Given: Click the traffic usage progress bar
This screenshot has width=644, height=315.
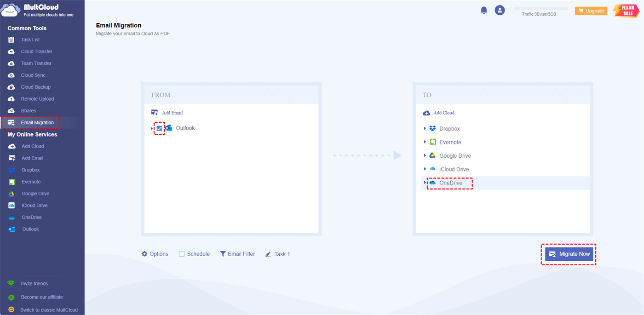Looking at the screenshot, I should point(540,8).
